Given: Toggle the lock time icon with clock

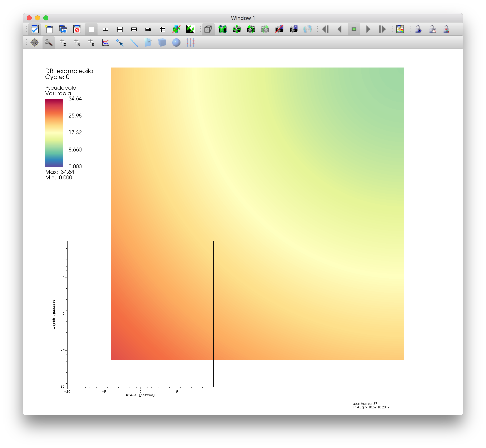Looking at the screenshot, I should point(432,29).
